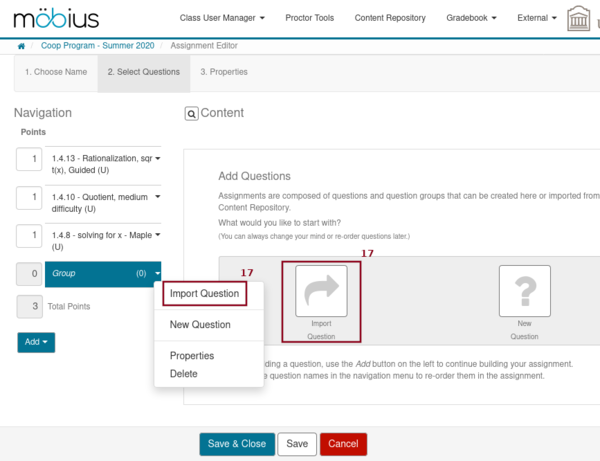This screenshot has height=461, width=600.
Task: Click points field for 1.4.10 Quotient
Action: pos(29,197)
